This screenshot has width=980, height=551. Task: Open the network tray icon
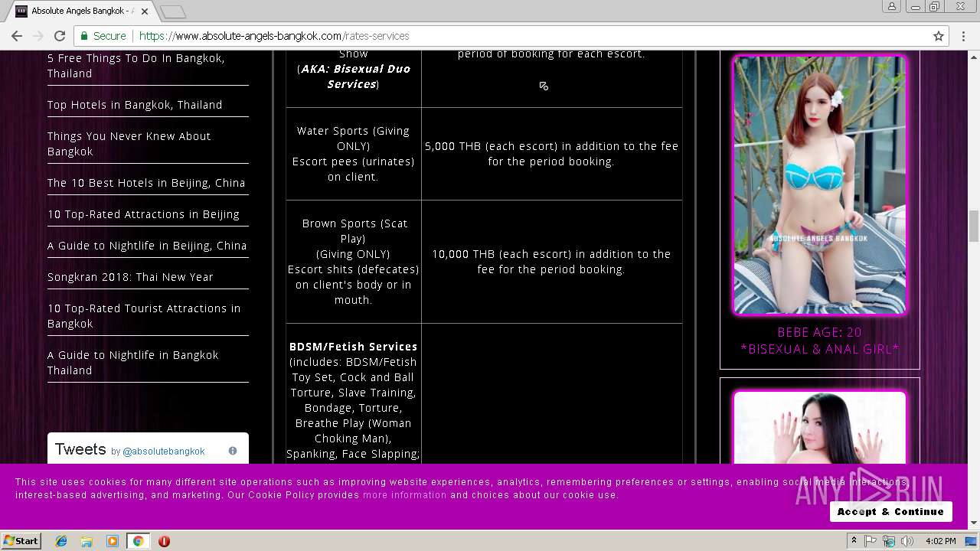pos(889,541)
